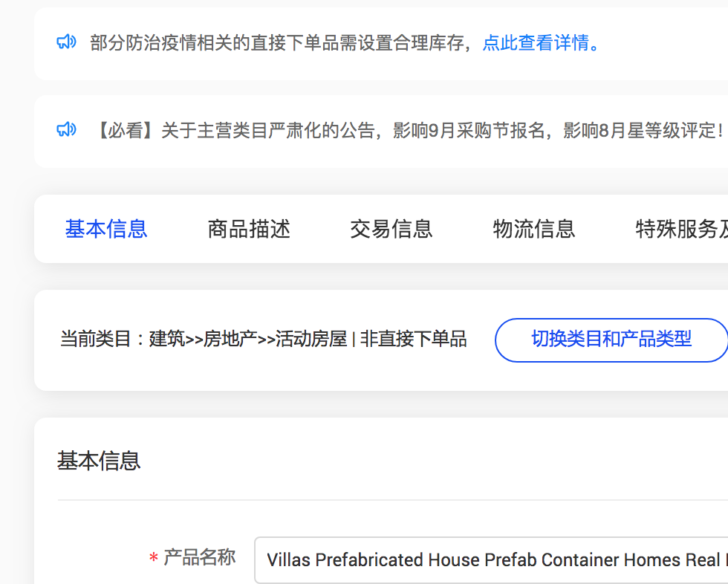Switch to the 基本信息 tab
This screenshot has height=584, width=728.
tap(106, 229)
